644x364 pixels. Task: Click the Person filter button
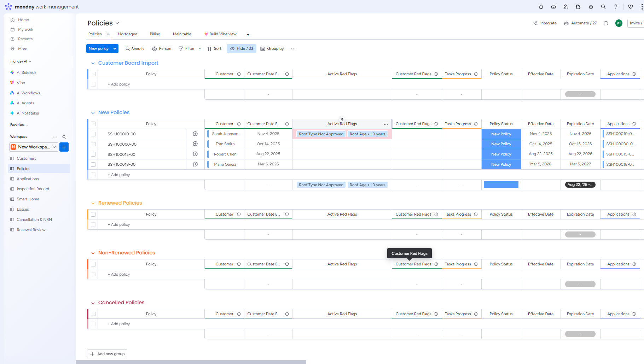click(162, 49)
